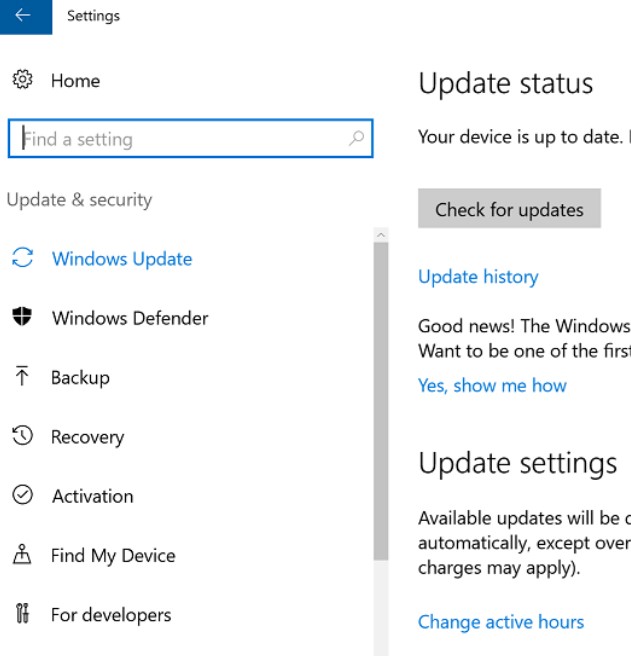Click Yes, show me how link
This screenshot has height=656, width=631.
(x=492, y=385)
